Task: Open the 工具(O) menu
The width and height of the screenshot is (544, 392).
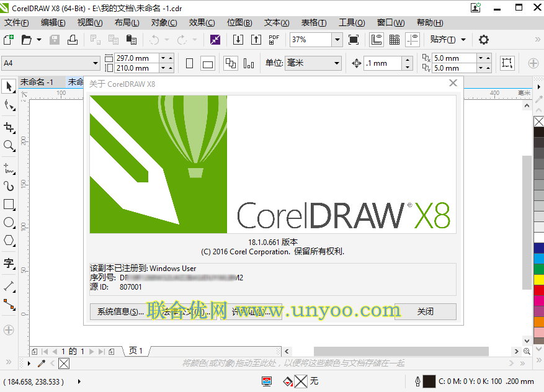Action: coord(352,22)
